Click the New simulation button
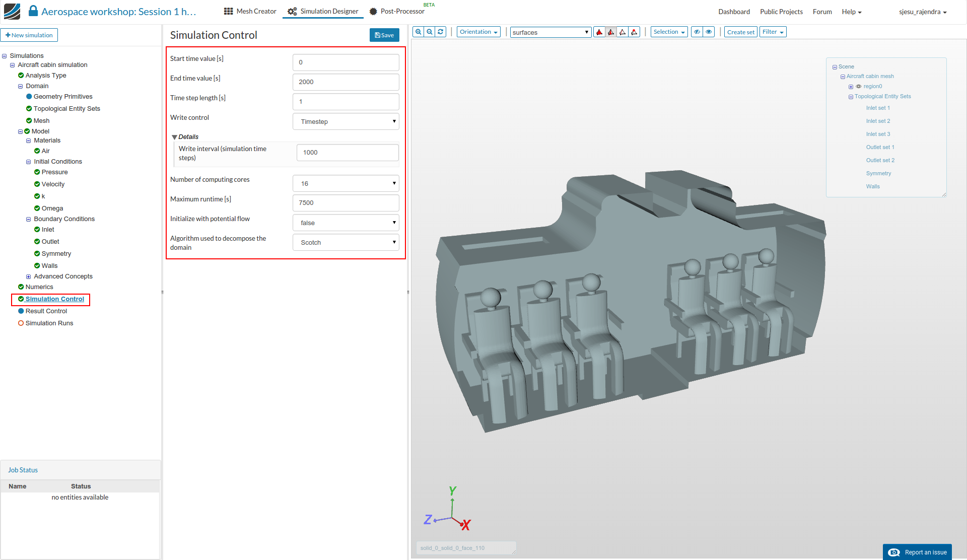Image resolution: width=967 pixels, height=560 pixels. pyautogui.click(x=29, y=35)
